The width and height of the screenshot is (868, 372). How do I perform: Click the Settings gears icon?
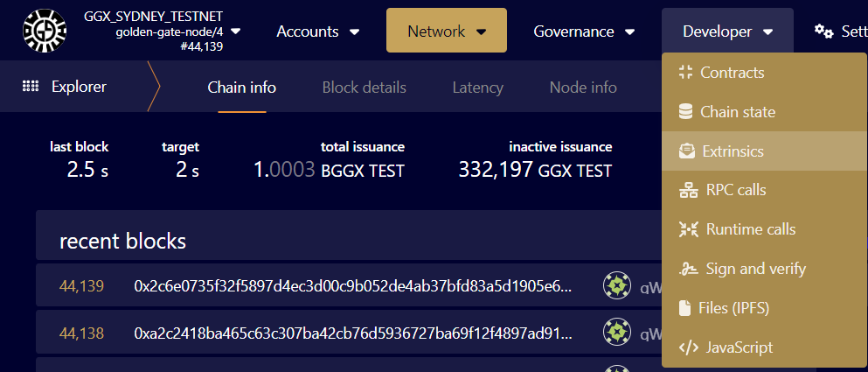click(x=823, y=32)
